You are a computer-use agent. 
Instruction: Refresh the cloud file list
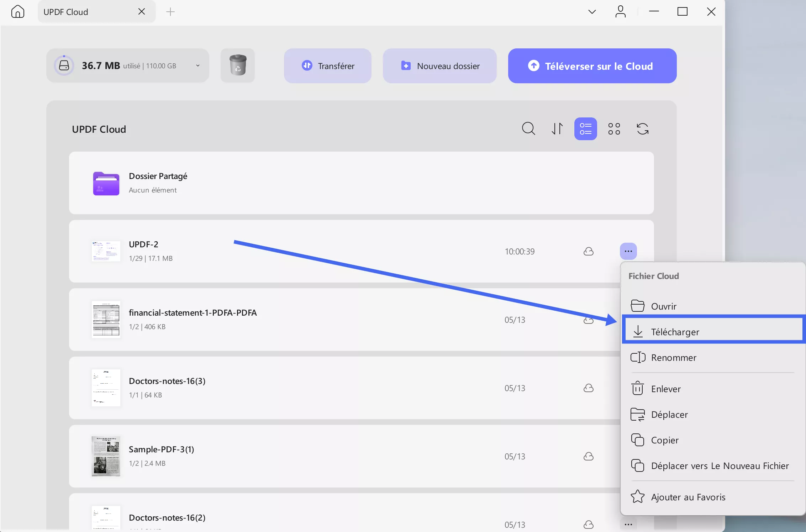pyautogui.click(x=643, y=128)
